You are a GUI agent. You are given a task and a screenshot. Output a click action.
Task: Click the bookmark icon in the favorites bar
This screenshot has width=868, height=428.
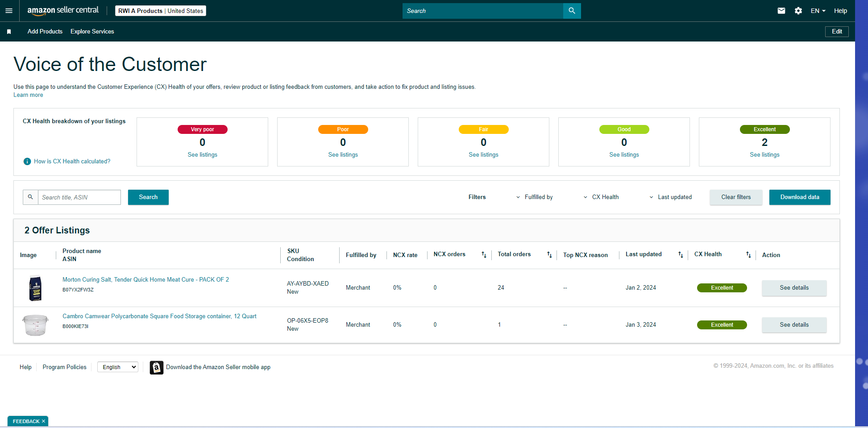pos(9,32)
